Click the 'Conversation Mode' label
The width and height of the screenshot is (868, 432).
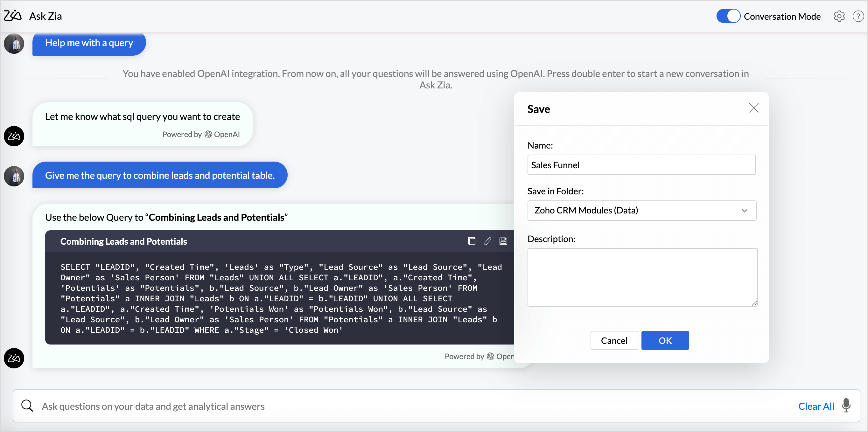(x=782, y=16)
